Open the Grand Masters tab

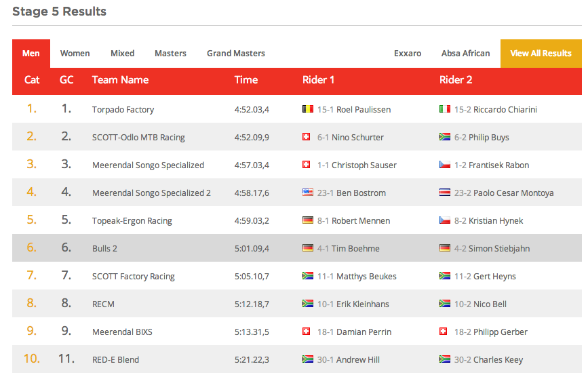tap(236, 54)
